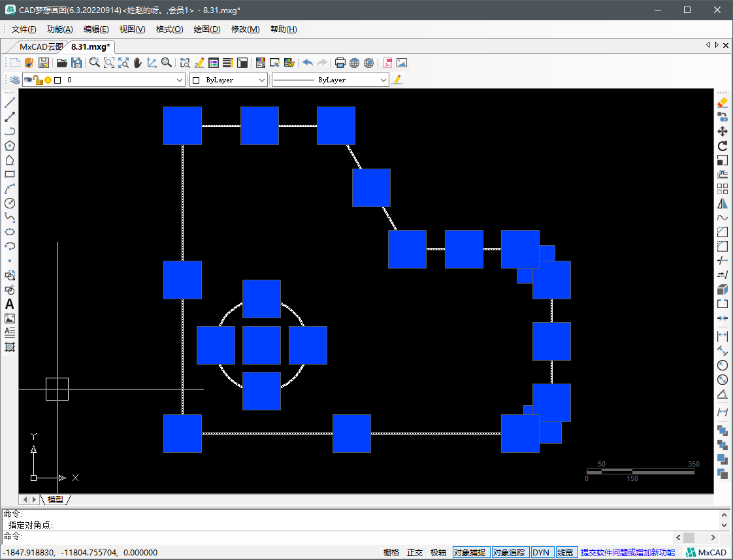Image resolution: width=733 pixels, height=560 pixels.
Task: Click the MxCAD logo in status bar
Action: tap(706, 553)
